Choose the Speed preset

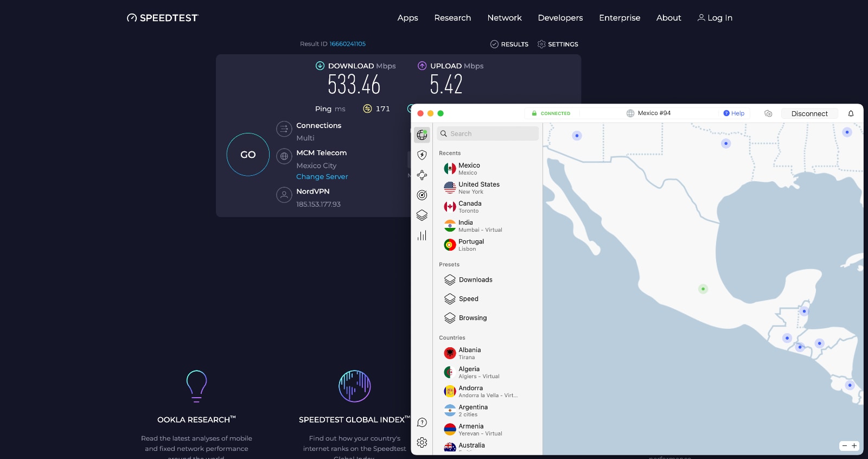click(x=487, y=299)
